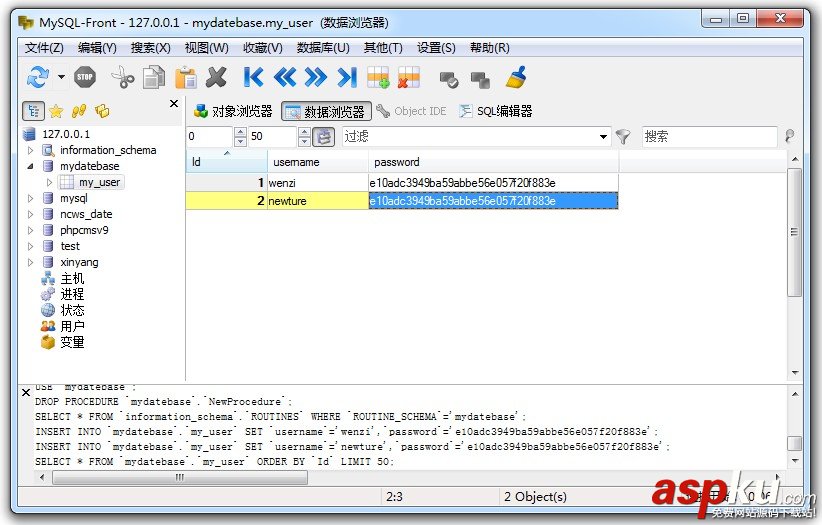Select 变量 variables tree item
Viewport: 822px width, 525px height.
(x=72, y=342)
